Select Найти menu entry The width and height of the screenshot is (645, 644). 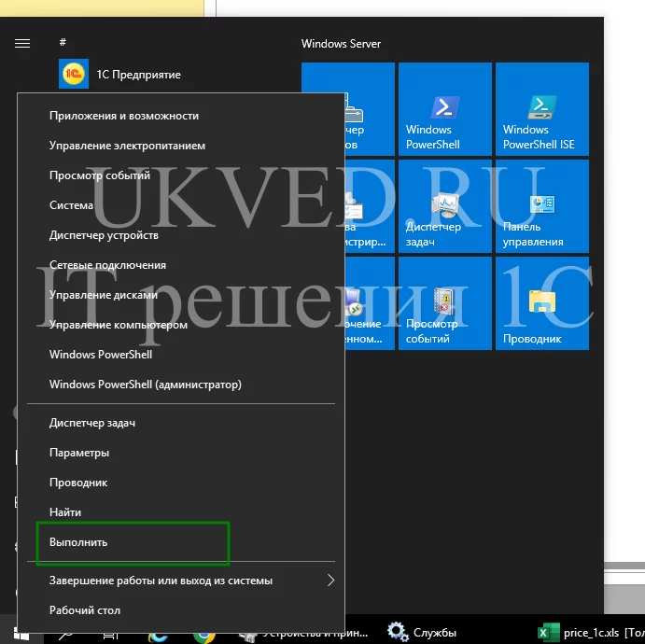181,512
